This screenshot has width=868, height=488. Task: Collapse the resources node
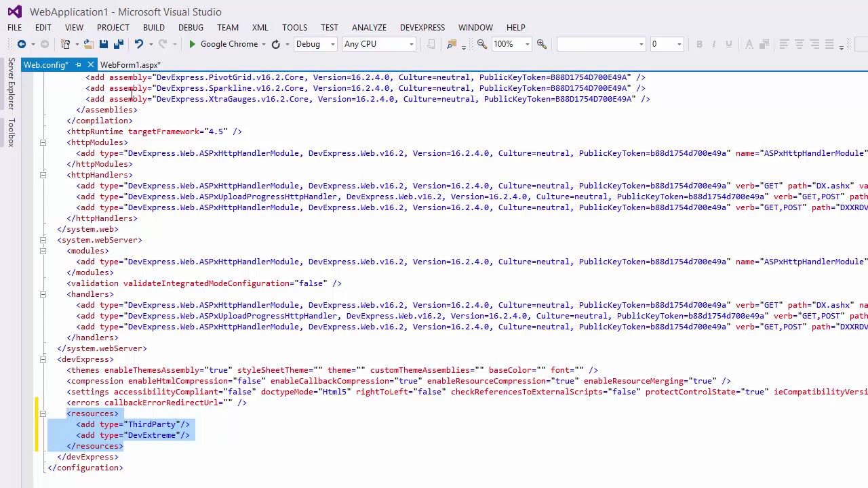[x=43, y=413]
